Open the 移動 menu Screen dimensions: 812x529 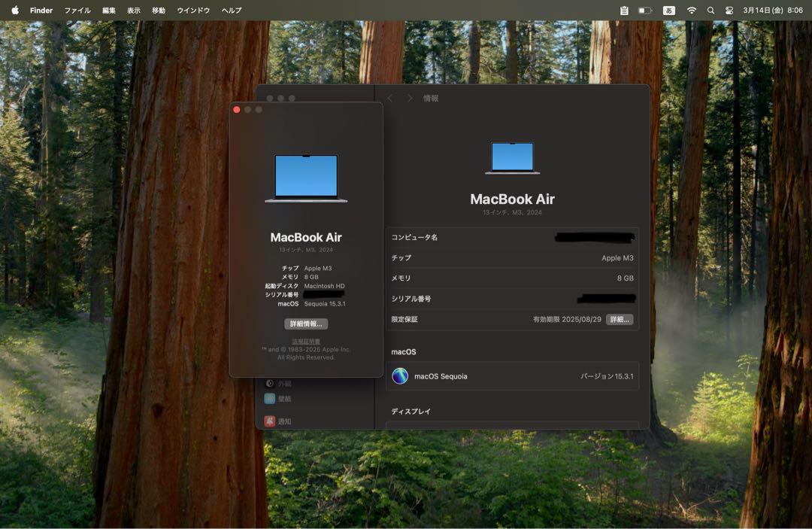click(x=159, y=11)
